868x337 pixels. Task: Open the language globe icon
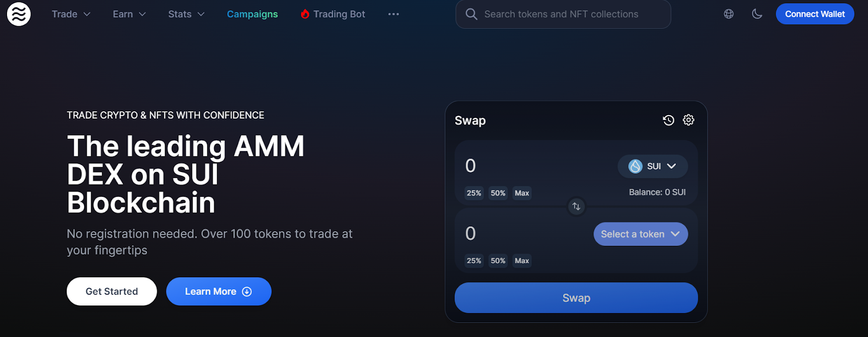click(729, 14)
